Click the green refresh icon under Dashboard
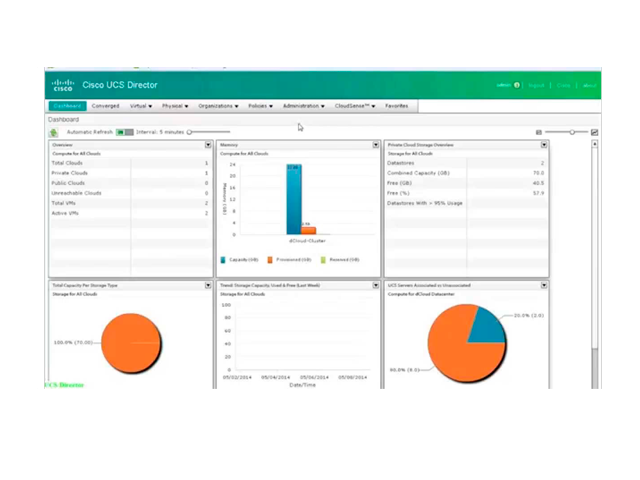The image size is (640, 480). [53, 132]
